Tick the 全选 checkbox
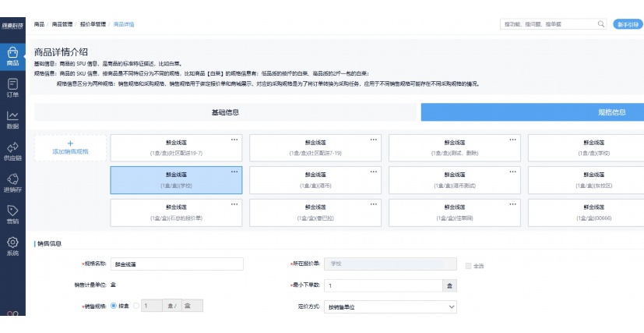The width and height of the screenshot is (644, 333). [x=468, y=266]
